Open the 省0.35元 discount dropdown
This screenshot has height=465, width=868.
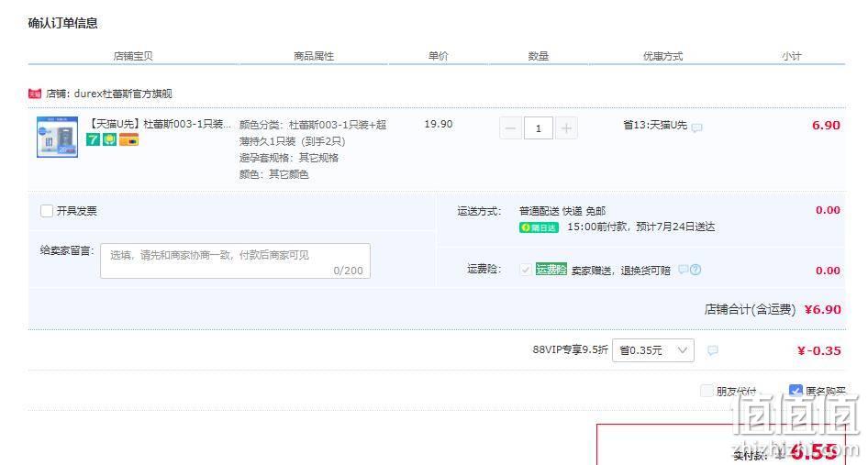click(653, 350)
